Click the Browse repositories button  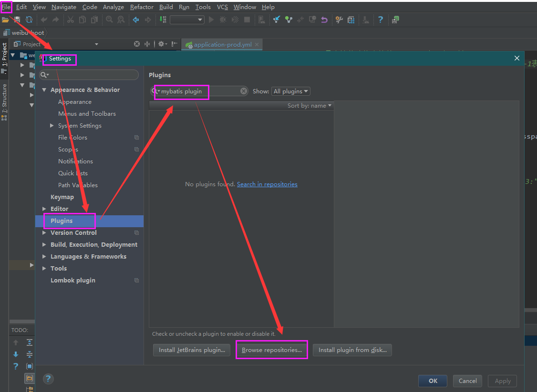[x=271, y=350]
